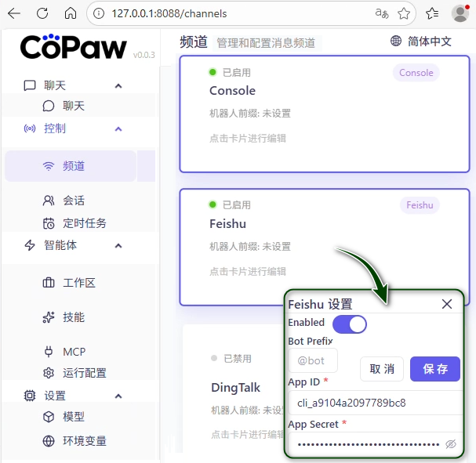The image size is (476, 463).
Task: Click the briefcase icon for 工作区
Action: (x=49, y=283)
